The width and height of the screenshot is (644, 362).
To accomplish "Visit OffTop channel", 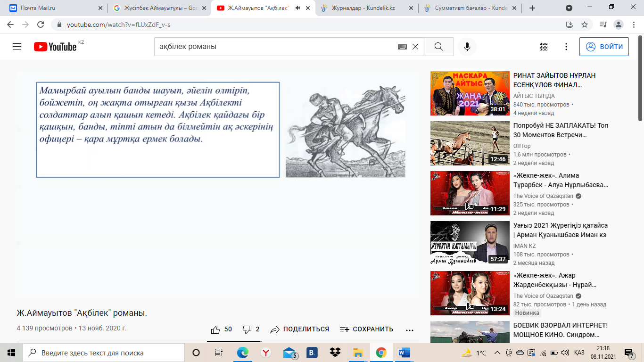I will 522,146.
